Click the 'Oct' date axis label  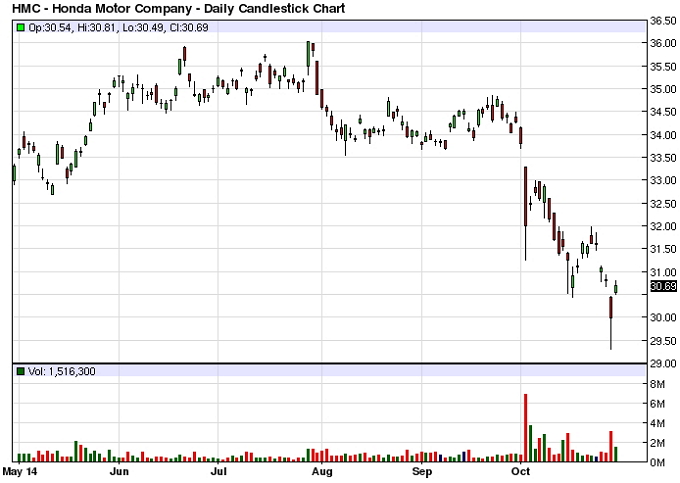coord(521,471)
